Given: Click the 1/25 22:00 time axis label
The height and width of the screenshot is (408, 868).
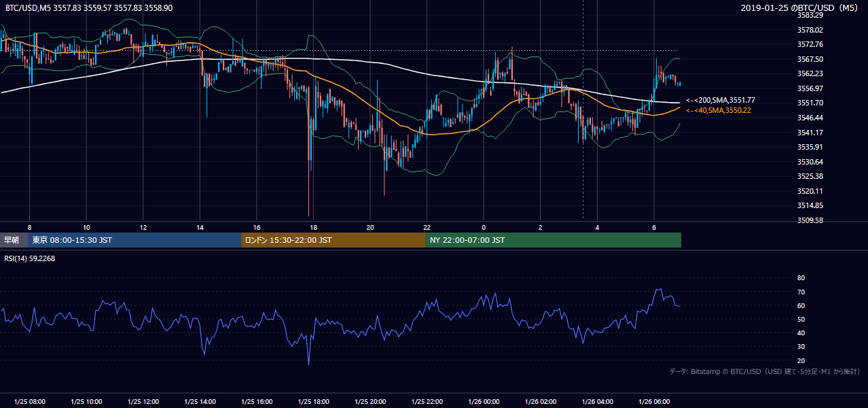Looking at the screenshot, I should click(x=427, y=402).
